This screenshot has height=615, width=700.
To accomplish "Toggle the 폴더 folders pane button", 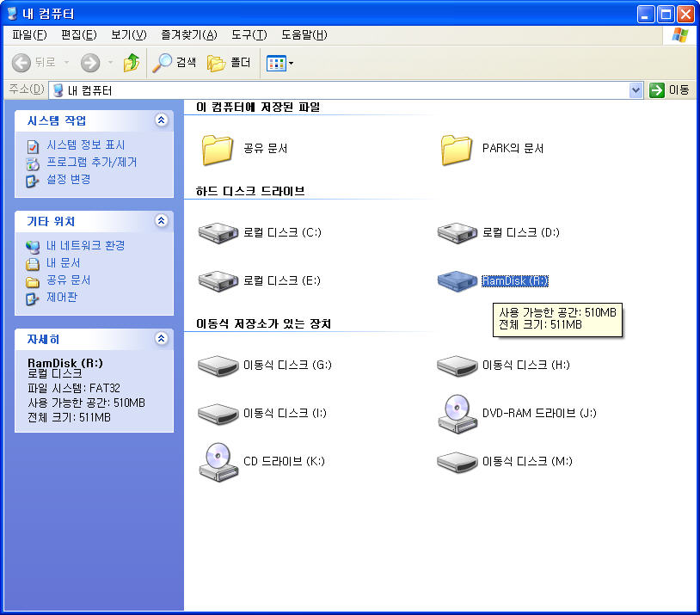I will pyautogui.click(x=229, y=63).
